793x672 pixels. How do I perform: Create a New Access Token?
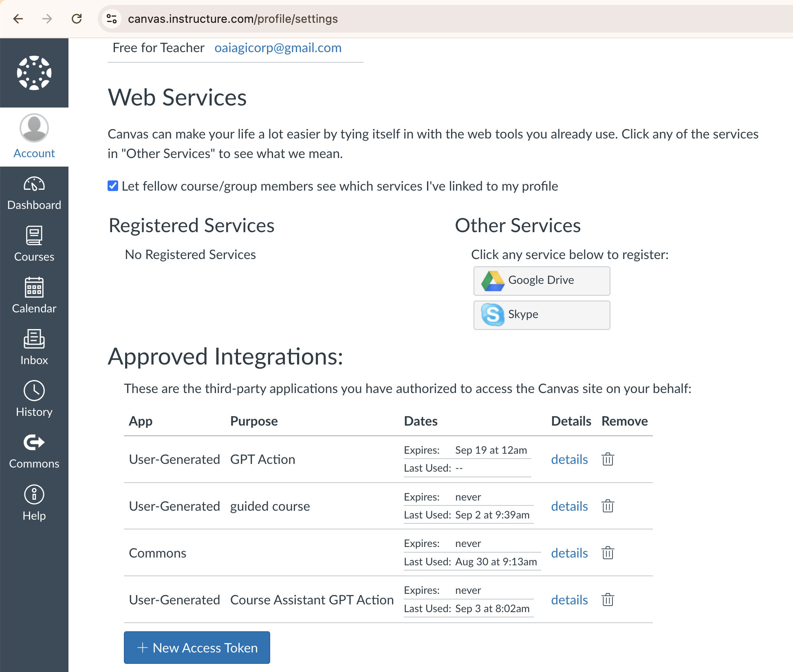pyautogui.click(x=197, y=648)
